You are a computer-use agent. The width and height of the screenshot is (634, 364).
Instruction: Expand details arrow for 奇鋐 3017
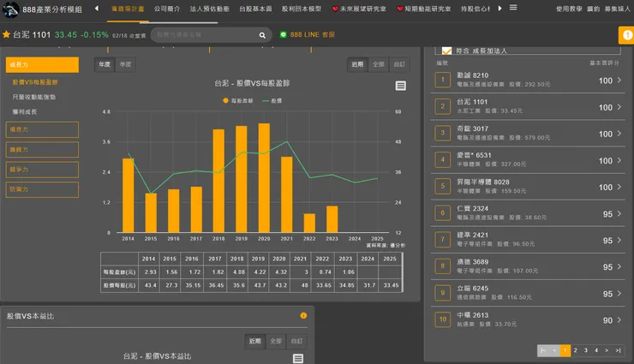coord(619,134)
